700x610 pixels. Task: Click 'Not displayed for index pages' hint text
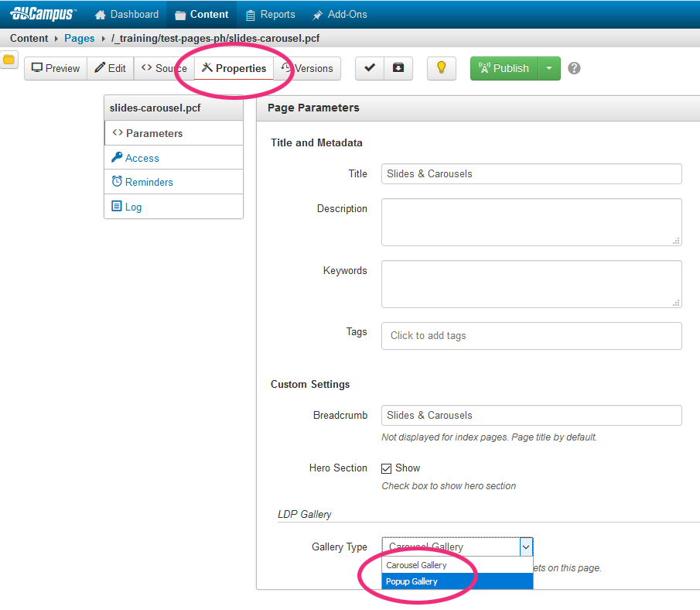(x=490, y=437)
